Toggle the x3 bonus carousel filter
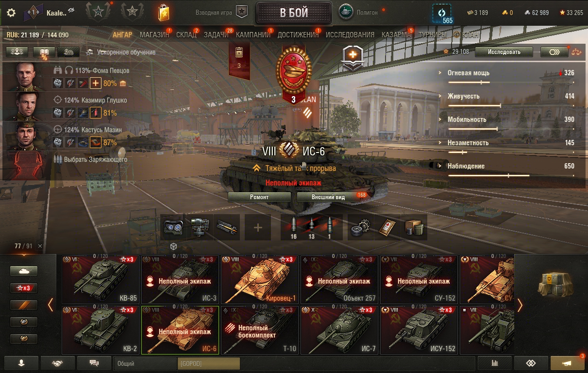 (24, 288)
